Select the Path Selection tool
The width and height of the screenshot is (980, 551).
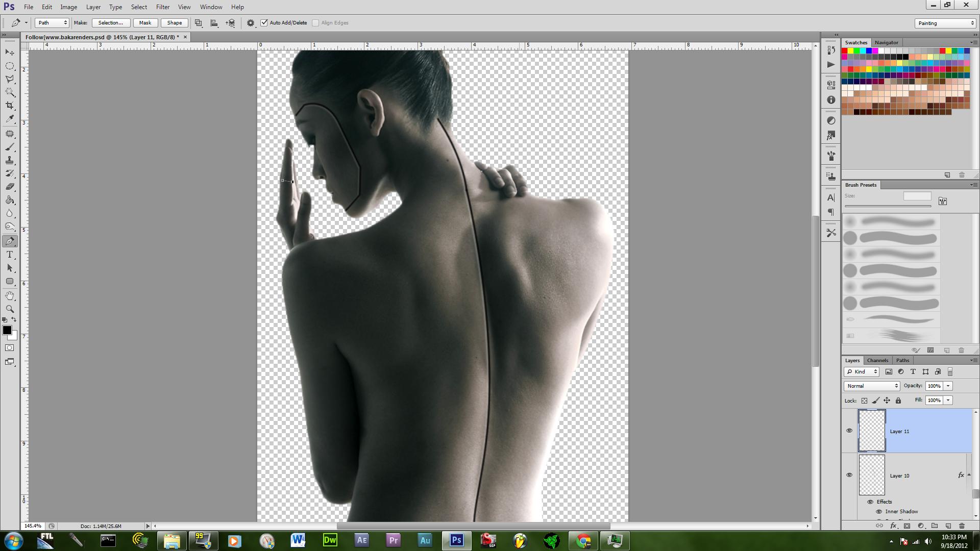10,268
